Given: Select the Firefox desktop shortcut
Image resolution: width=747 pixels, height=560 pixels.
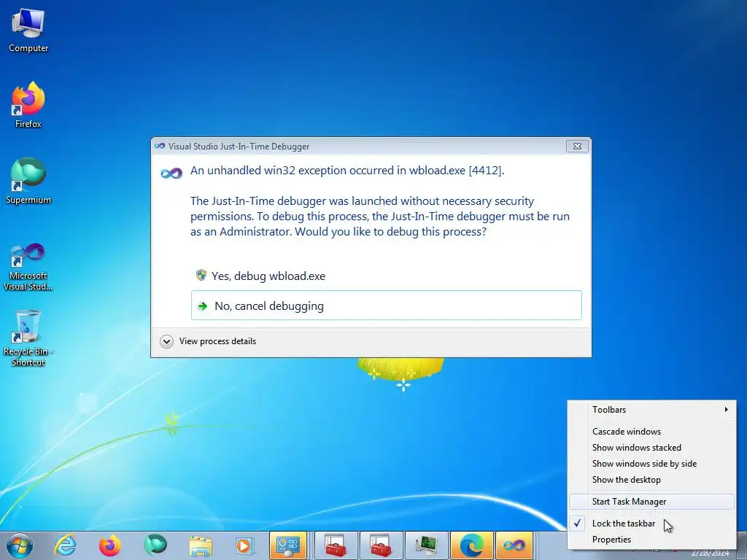Looking at the screenshot, I should [x=28, y=105].
